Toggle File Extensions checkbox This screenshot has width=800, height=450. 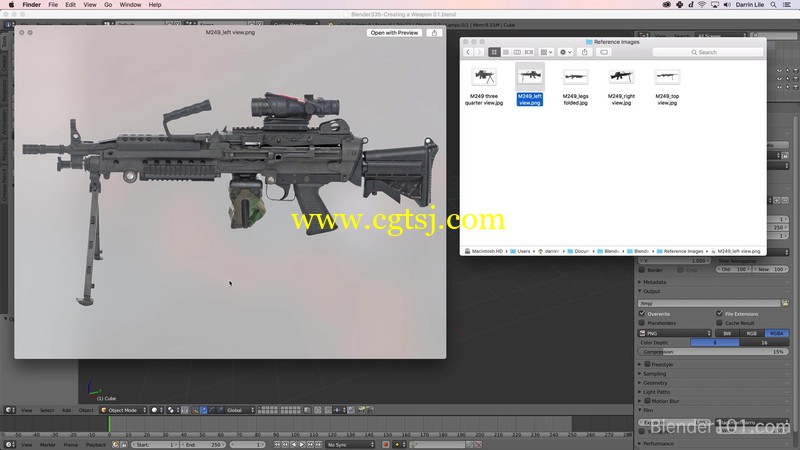click(x=719, y=314)
